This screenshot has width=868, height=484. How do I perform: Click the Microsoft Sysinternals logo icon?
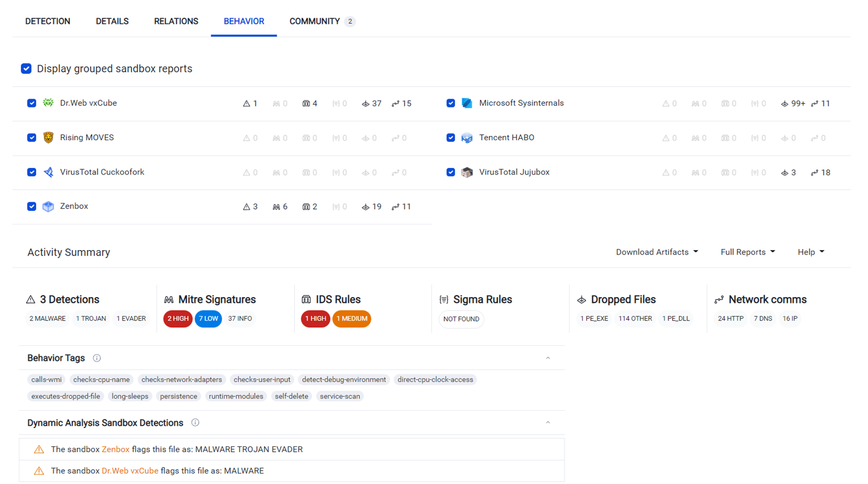pyautogui.click(x=467, y=103)
